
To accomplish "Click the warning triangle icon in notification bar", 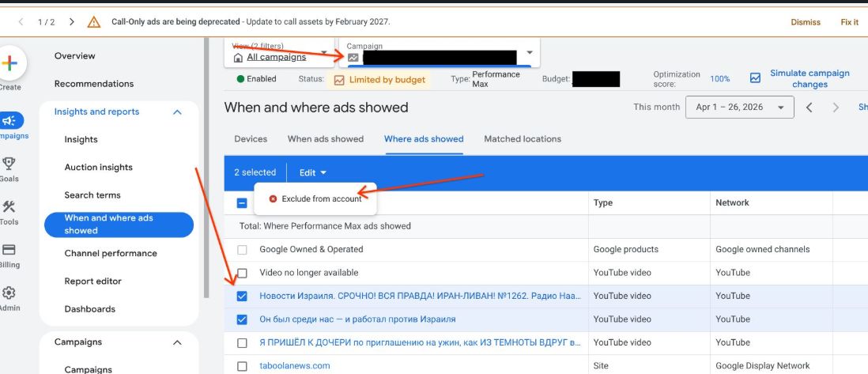I will pyautogui.click(x=93, y=22).
